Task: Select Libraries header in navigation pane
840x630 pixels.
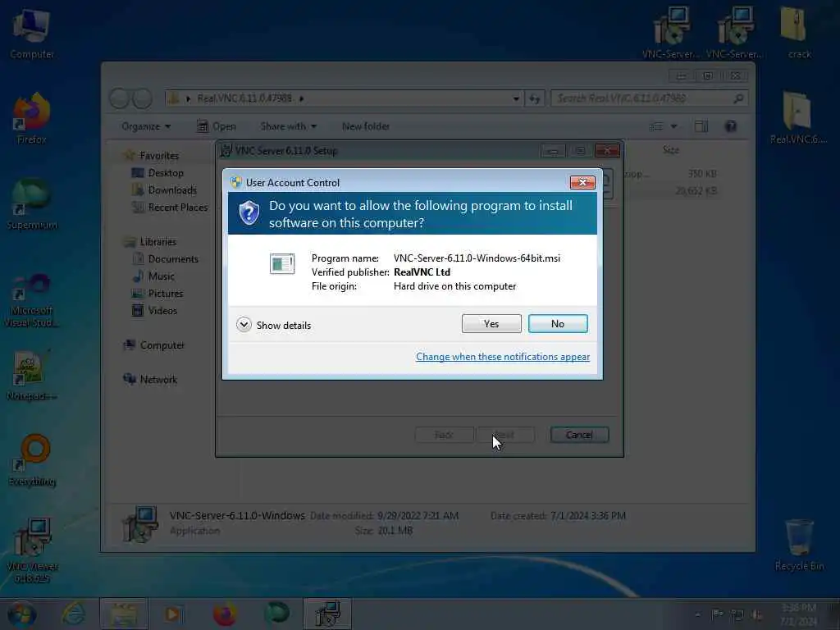Action: click(157, 242)
